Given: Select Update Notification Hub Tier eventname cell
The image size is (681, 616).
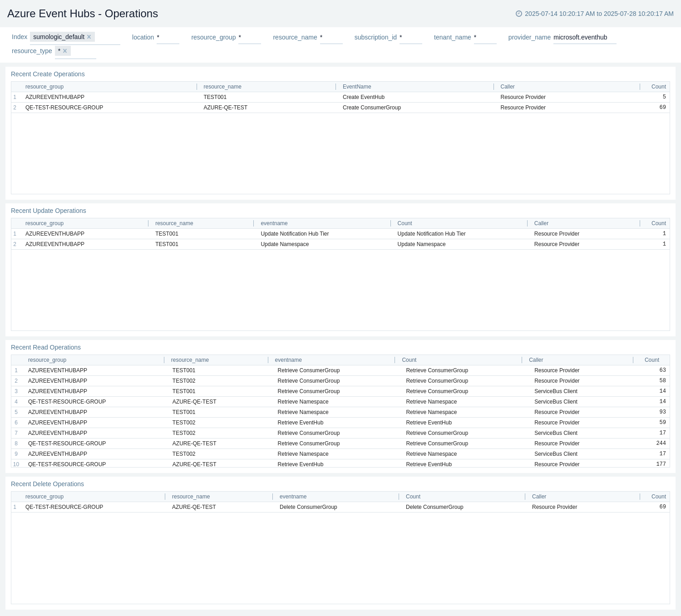Looking at the screenshot, I should pos(295,234).
